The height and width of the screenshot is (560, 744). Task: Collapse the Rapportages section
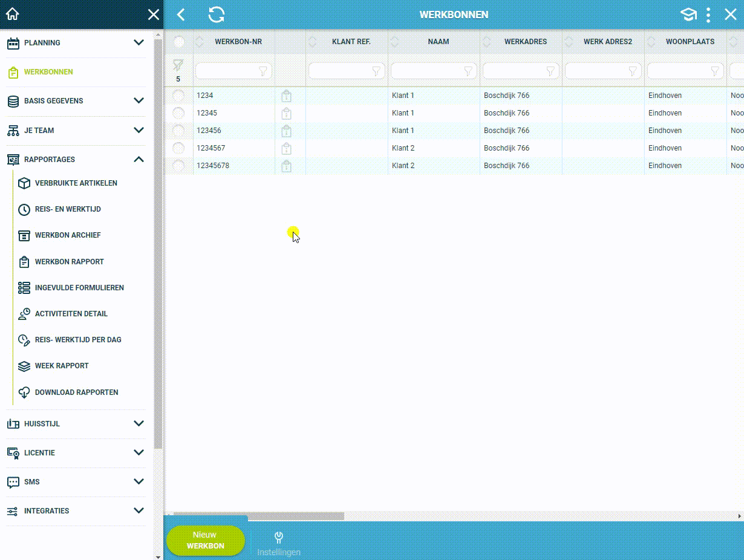(139, 159)
